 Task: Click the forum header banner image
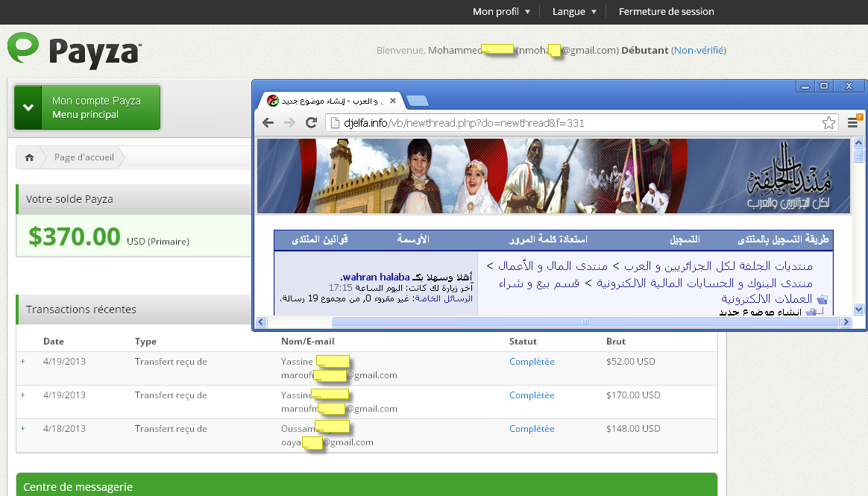553,176
